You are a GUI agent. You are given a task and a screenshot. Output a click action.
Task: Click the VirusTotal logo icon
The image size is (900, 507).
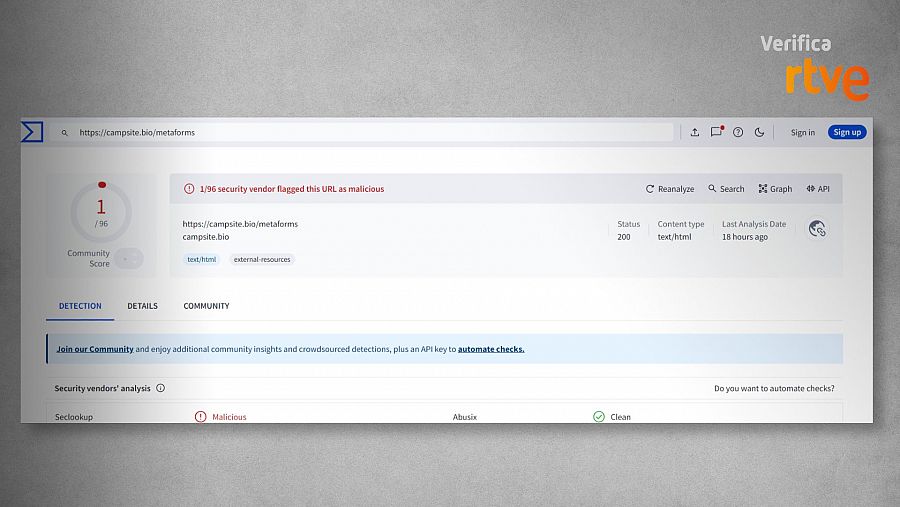[32, 131]
